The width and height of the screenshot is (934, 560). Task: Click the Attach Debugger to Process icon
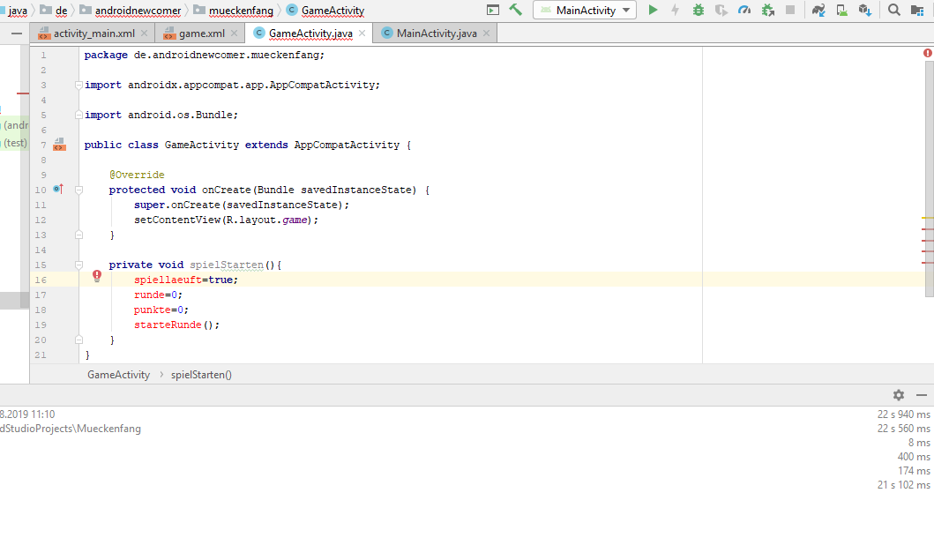[x=767, y=10]
